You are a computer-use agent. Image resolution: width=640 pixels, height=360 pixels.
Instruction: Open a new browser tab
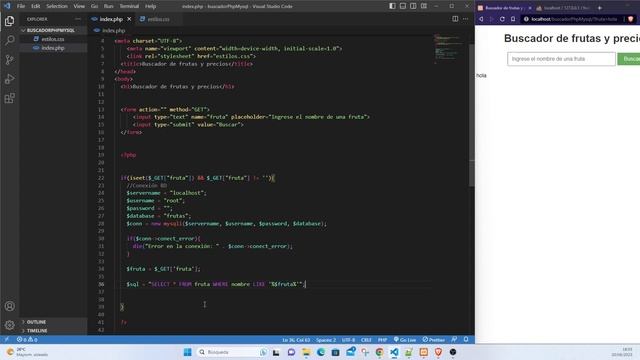[x=600, y=8]
